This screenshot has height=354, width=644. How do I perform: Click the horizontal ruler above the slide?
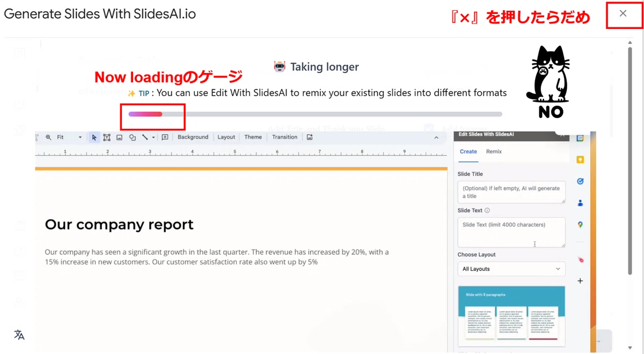(x=241, y=153)
